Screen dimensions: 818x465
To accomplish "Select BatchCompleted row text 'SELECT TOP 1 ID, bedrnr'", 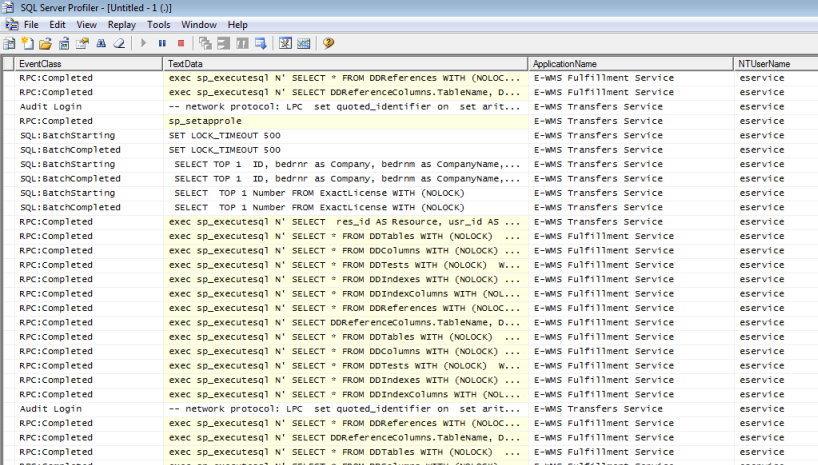I will tap(345, 178).
